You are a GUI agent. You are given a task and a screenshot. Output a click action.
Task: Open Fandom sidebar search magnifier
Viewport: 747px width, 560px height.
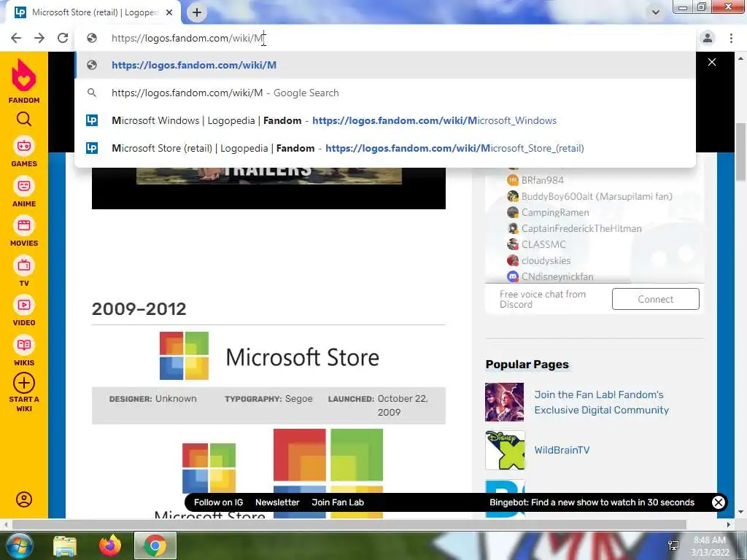click(24, 119)
